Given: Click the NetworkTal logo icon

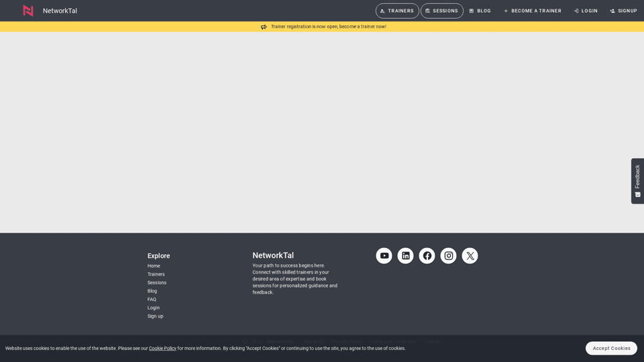Looking at the screenshot, I should [28, 11].
